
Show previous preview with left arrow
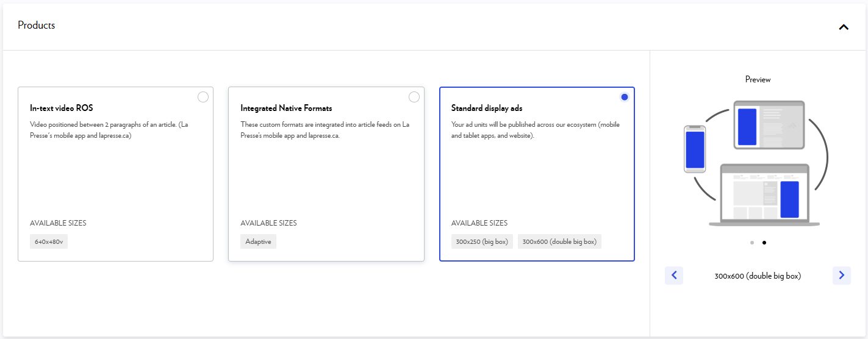tap(674, 276)
